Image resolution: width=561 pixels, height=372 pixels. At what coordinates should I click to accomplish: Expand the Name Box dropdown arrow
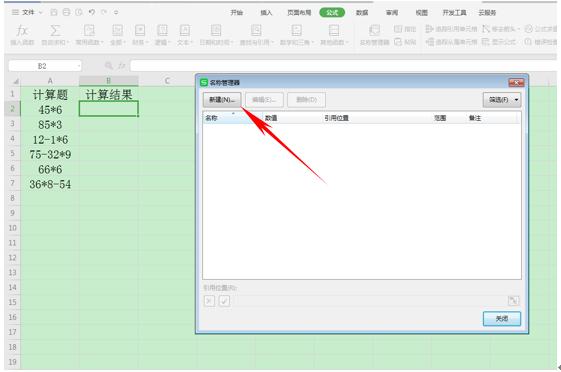click(78, 66)
